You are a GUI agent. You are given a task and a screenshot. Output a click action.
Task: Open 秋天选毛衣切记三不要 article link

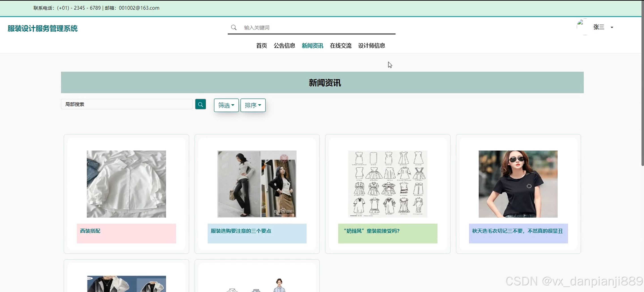[517, 231]
